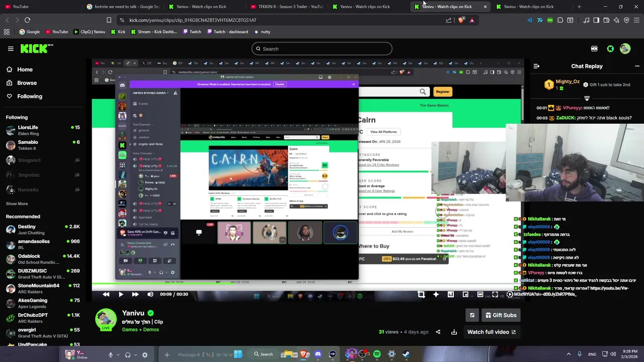The image size is (644, 362).
Task: Click Yanivu channel avatar with LIVE badge
Action: point(106,320)
